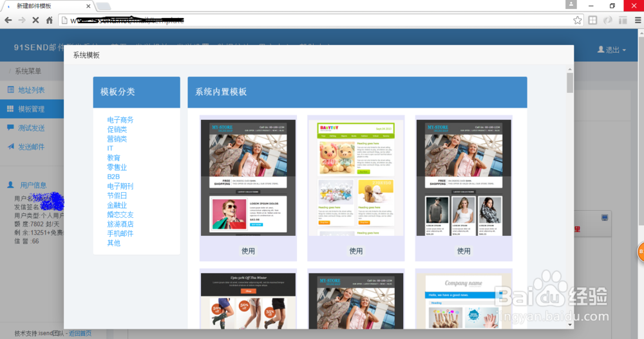Image resolution: width=644 pixels, height=339 pixels.
Task: Click 返回首页 link in footer
Action: (80, 333)
